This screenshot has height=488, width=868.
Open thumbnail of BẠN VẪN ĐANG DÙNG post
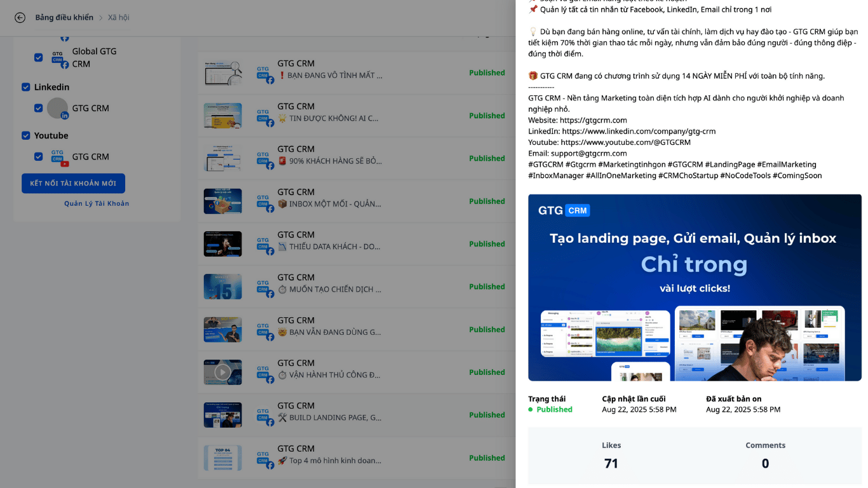click(x=222, y=329)
